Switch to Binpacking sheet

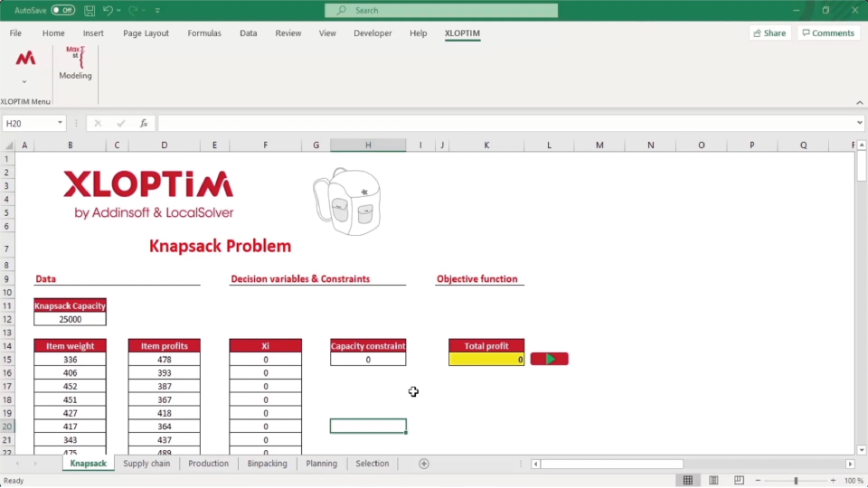point(267,464)
